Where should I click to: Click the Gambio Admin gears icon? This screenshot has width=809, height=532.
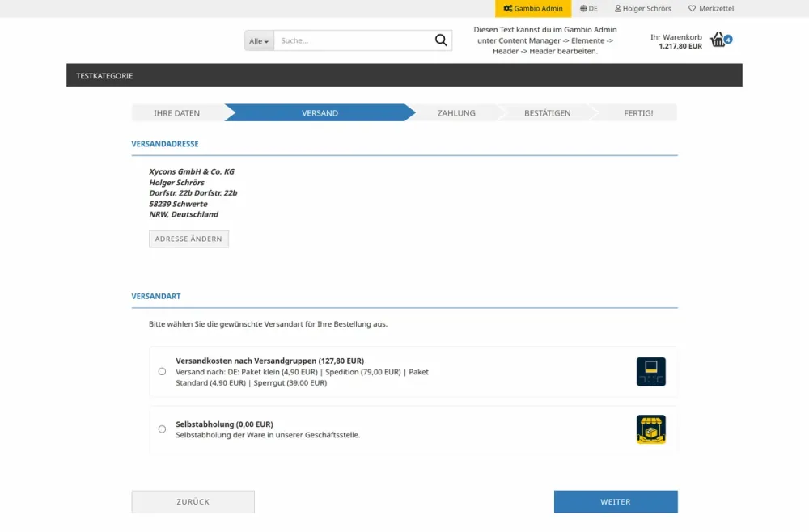tap(508, 8)
